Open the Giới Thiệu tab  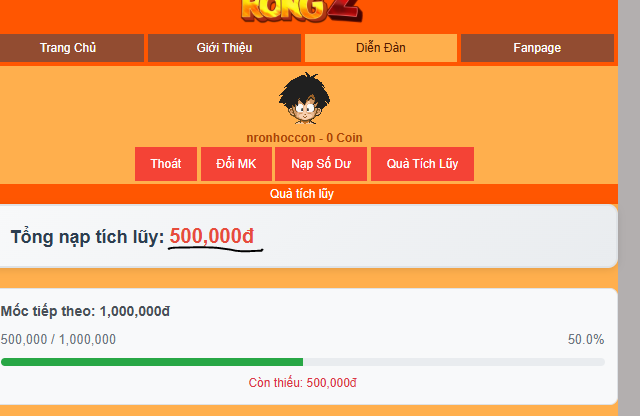[224, 48]
